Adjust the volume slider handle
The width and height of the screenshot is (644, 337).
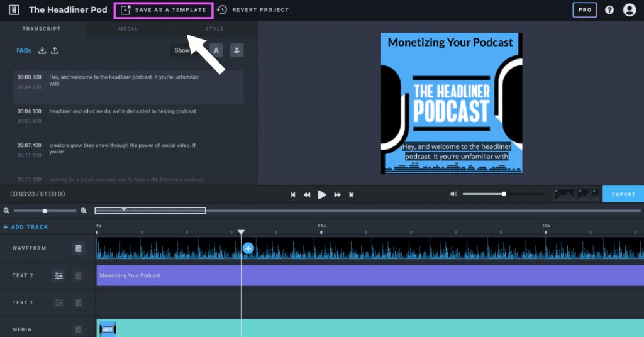tap(504, 194)
